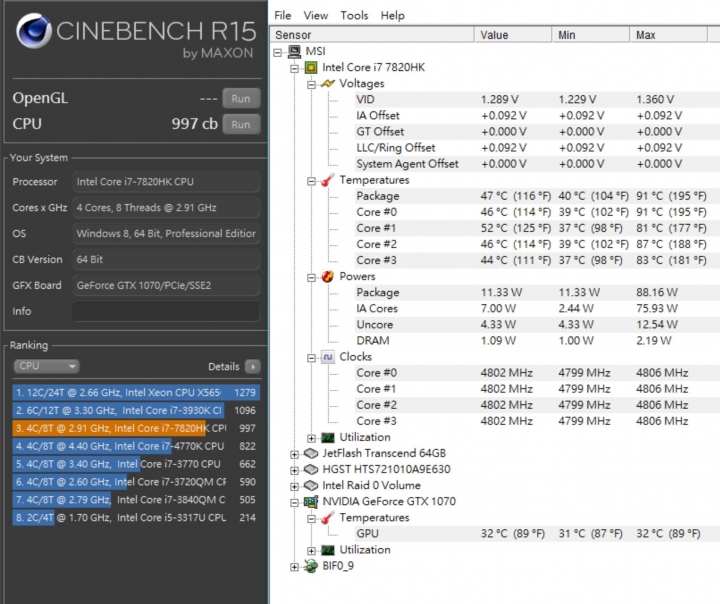Open the File menu

282,16
